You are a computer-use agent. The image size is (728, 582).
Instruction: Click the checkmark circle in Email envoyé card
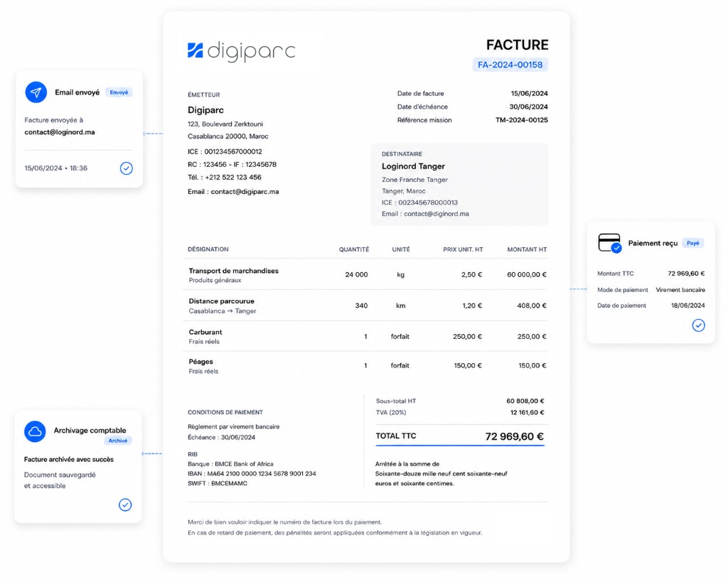click(x=127, y=168)
